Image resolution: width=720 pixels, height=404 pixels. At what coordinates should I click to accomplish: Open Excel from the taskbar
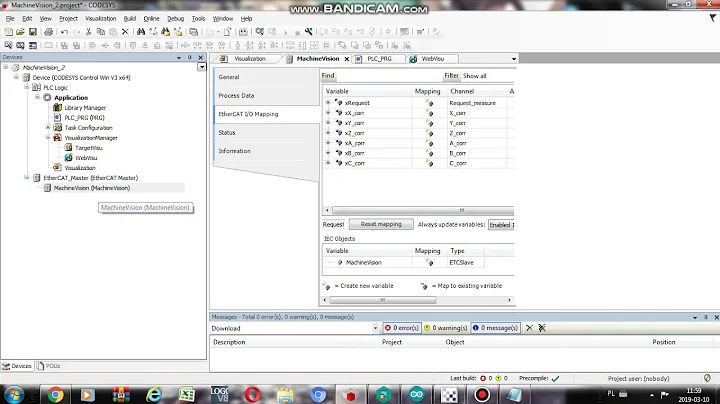pyautogui.click(x=187, y=395)
